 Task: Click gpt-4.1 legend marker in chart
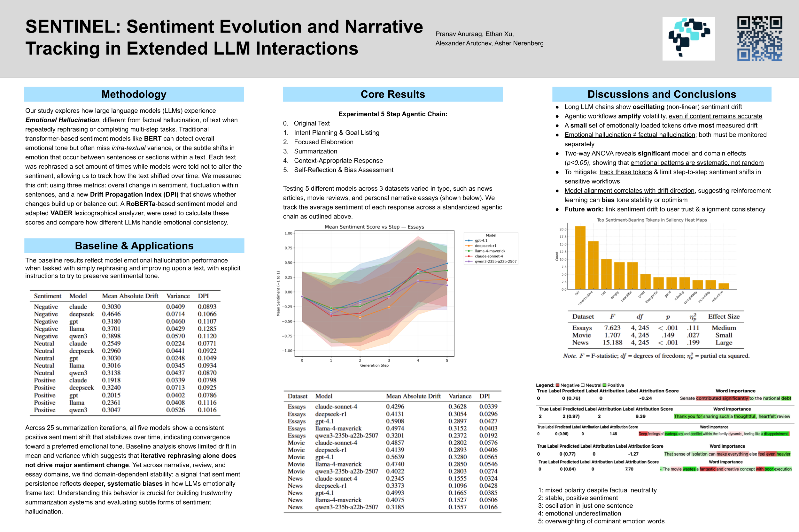click(x=469, y=240)
